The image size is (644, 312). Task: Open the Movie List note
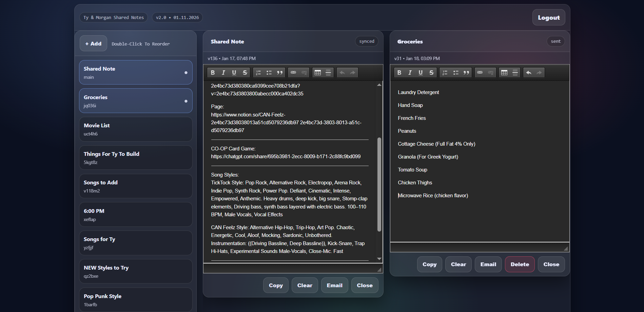pyautogui.click(x=135, y=129)
